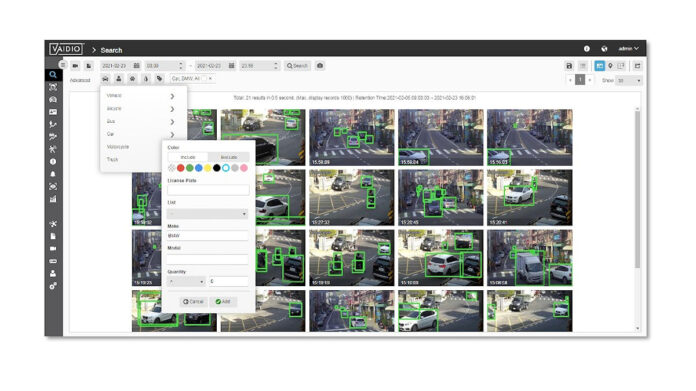Open the end date calendar picker
Image resolution: width=696 pixels, height=391 pixels.
(x=231, y=66)
